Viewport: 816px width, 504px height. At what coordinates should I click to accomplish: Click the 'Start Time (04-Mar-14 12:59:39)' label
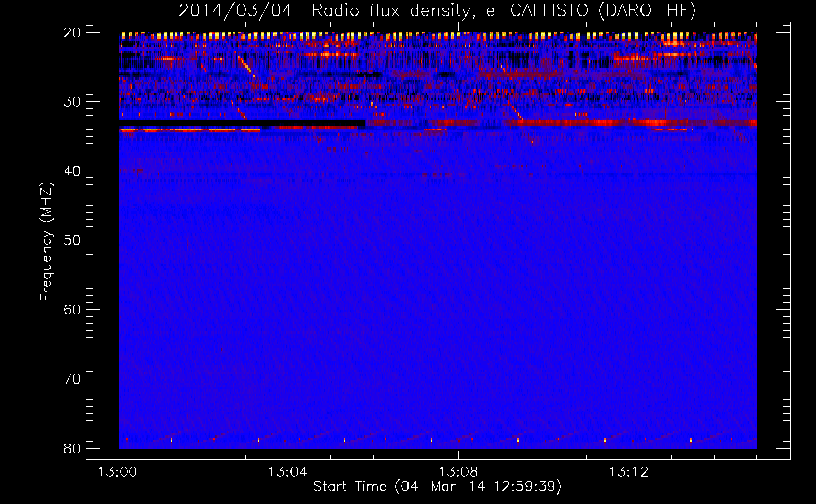tap(437, 487)
